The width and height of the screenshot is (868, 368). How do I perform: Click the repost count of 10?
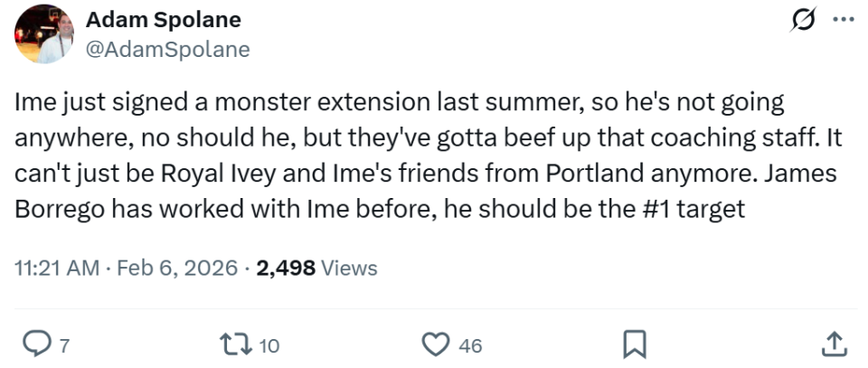coord(269,344)
